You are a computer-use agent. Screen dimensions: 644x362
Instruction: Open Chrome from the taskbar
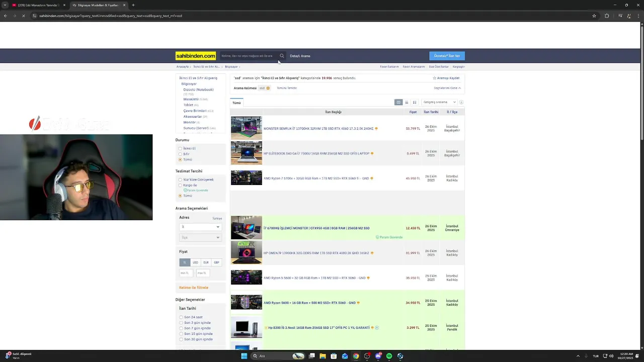tap(356, 356)
